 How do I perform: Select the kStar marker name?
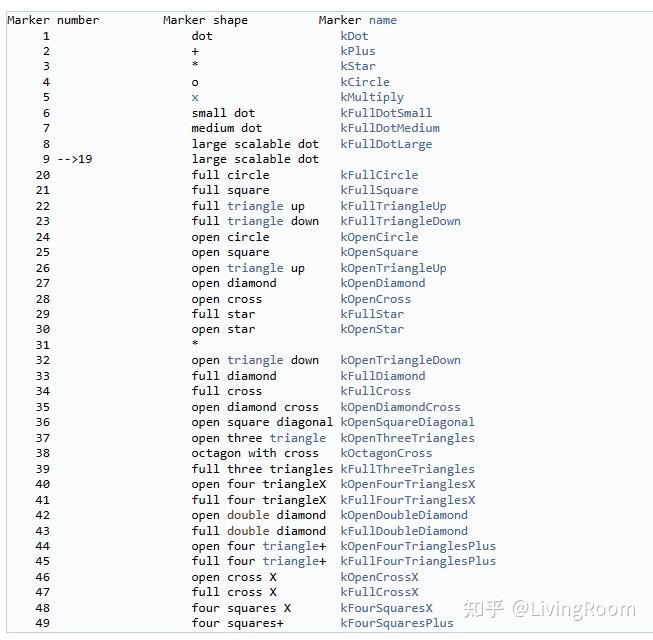tap(358, 67)
